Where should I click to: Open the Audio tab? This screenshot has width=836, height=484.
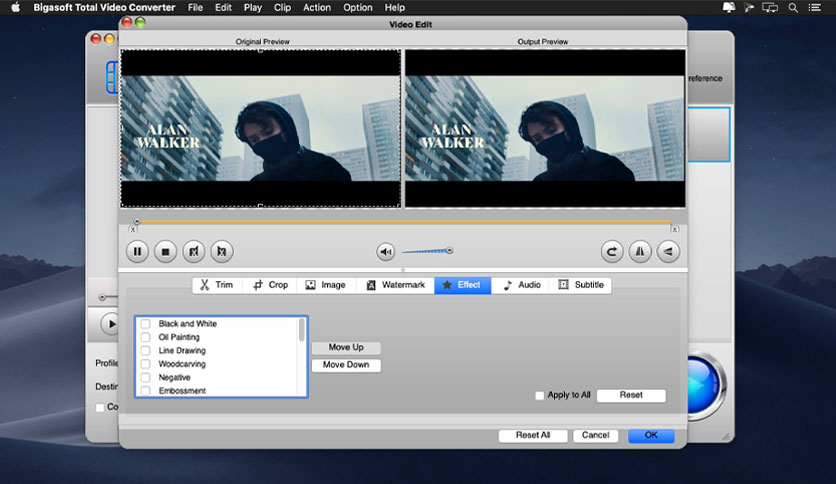tap(522, 285)
